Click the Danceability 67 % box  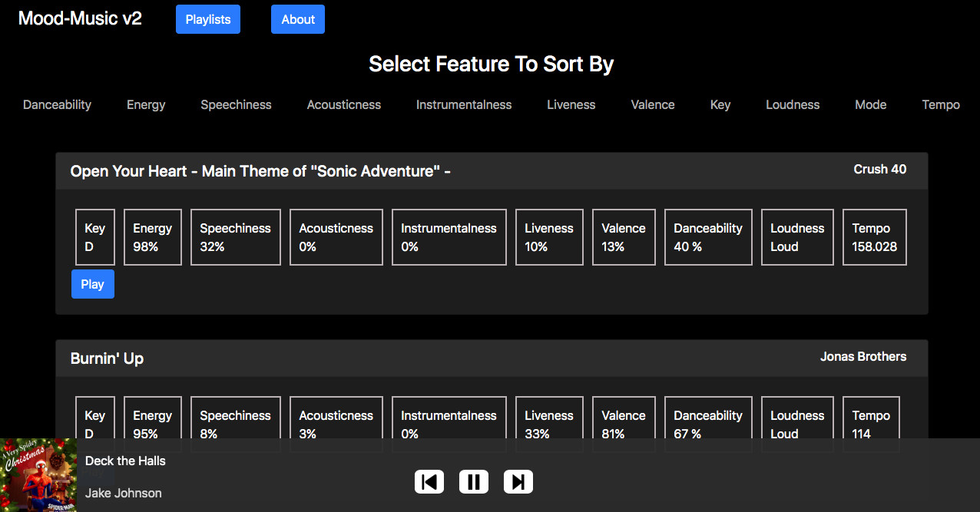[x=708, y=418]
